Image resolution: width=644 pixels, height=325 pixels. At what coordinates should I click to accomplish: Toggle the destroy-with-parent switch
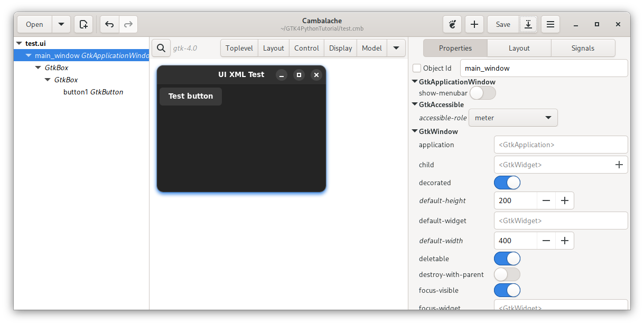tap(507, 275)
